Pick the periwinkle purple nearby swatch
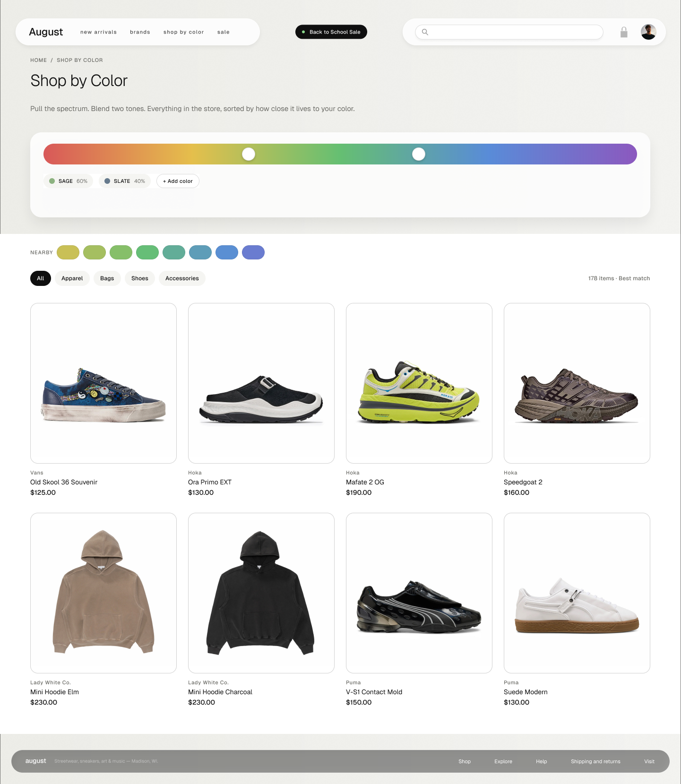 pyautogui.click(x=253, y=252)
